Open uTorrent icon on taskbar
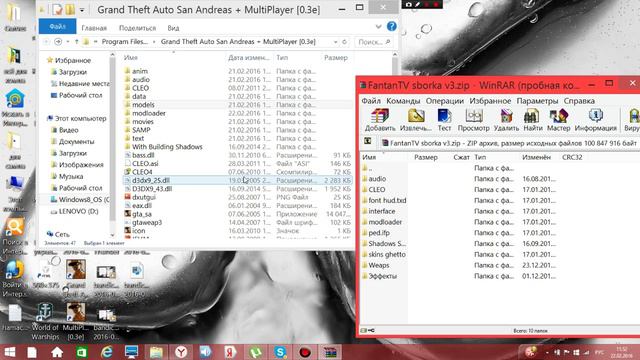640x360 pixels. click(255, 352)
